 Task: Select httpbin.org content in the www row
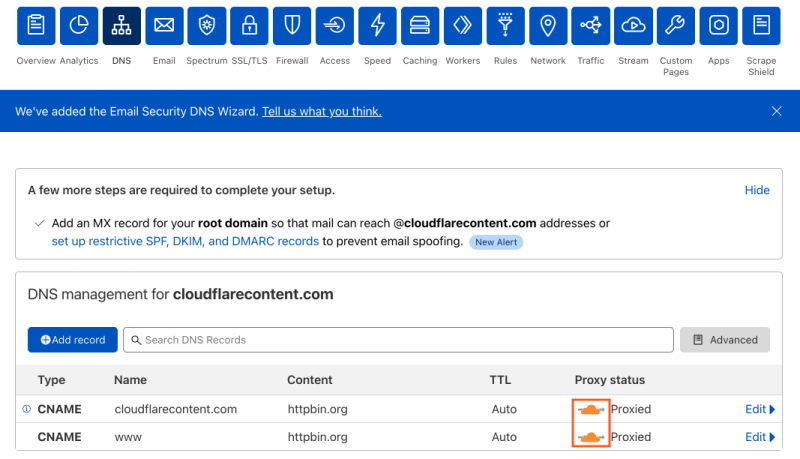point(317,437)
